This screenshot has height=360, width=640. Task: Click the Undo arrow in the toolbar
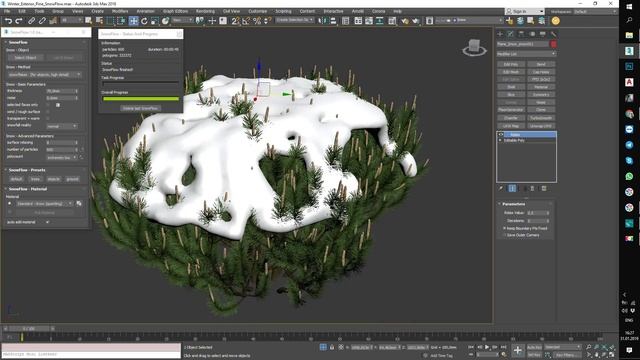(x=8, y=20)
